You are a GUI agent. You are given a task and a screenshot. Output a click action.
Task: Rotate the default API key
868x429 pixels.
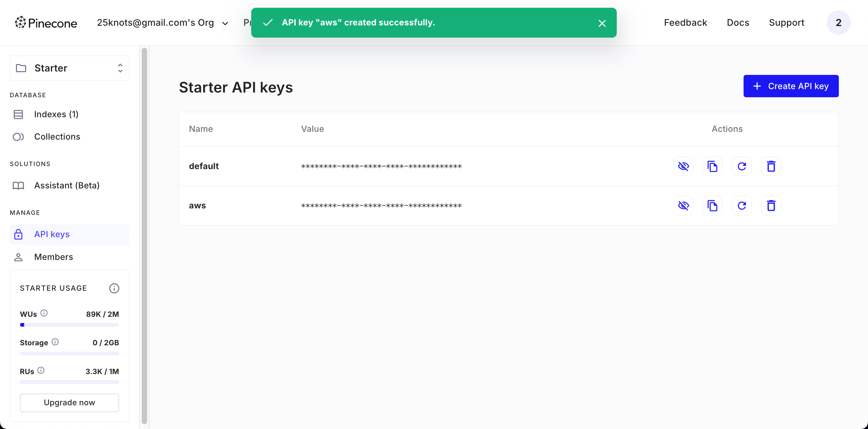742,166
